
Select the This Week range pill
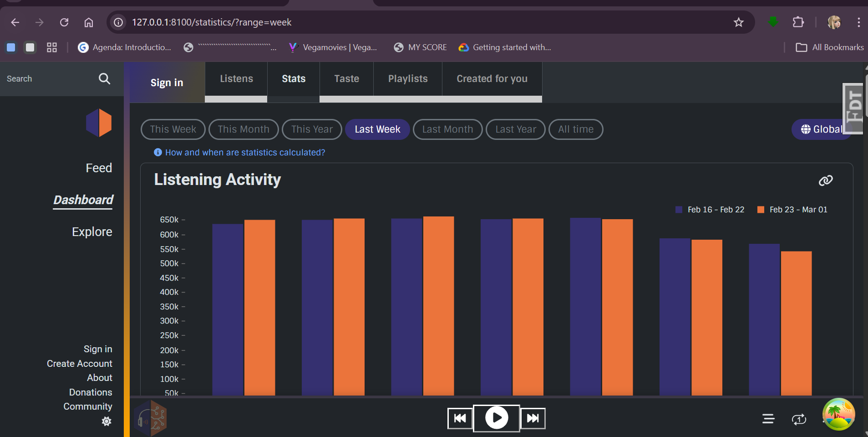[173, 129]
